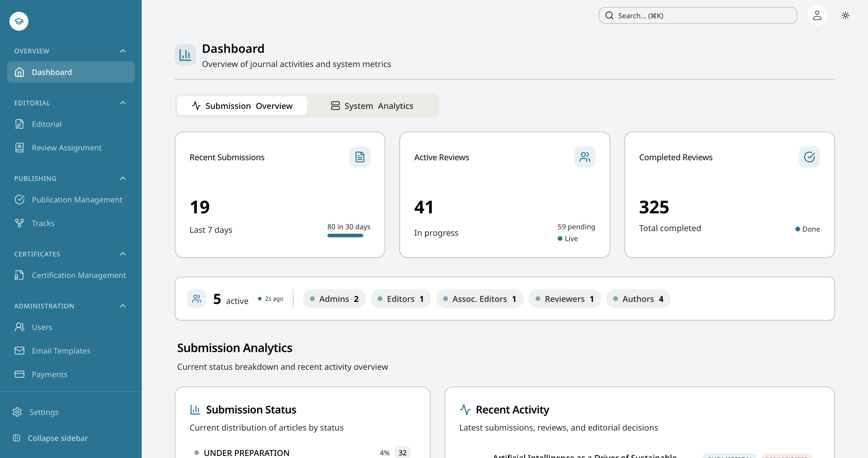Open the Editorial menu item

coord(71,124)
